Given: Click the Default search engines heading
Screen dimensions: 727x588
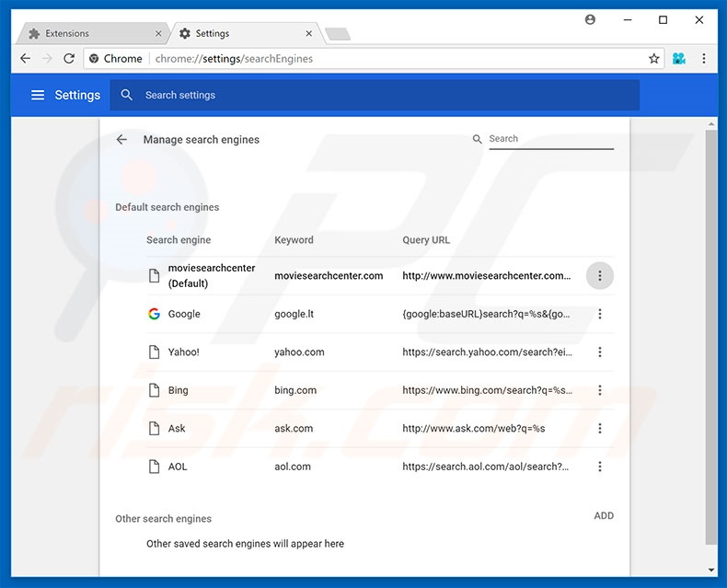Looking at the screenshot, I should tap(167, 207).
